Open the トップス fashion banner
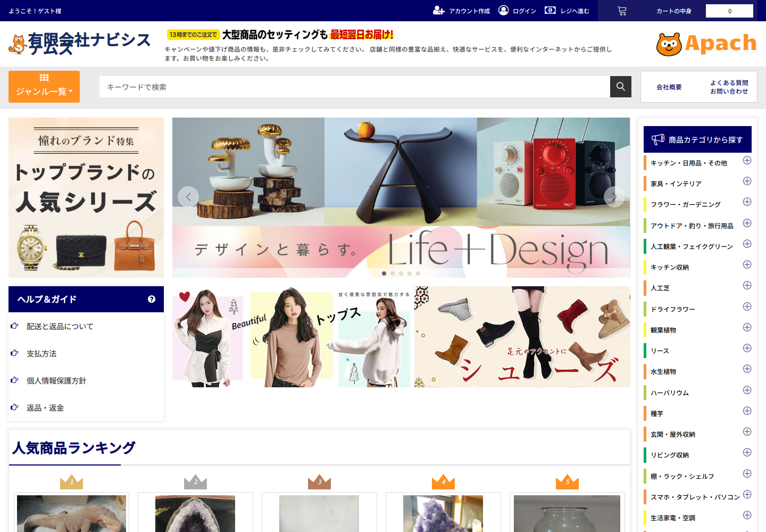The width and height of the screenshot is (766, 532). click(292, 337)
